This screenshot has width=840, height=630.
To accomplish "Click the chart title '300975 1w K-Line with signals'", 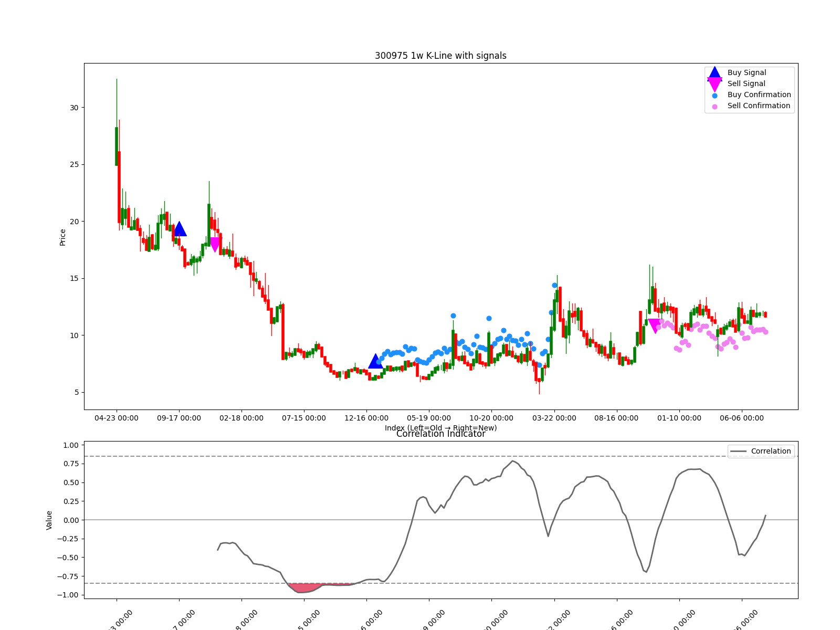I will (x=440, y=56).
